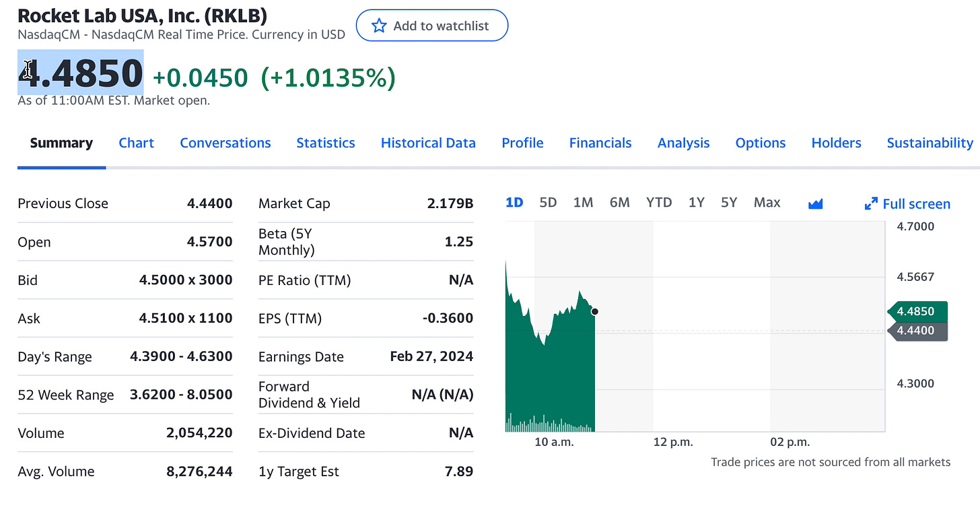980x516 pixels.
Task: Select the YTD chart range
Action: point(659,202)
